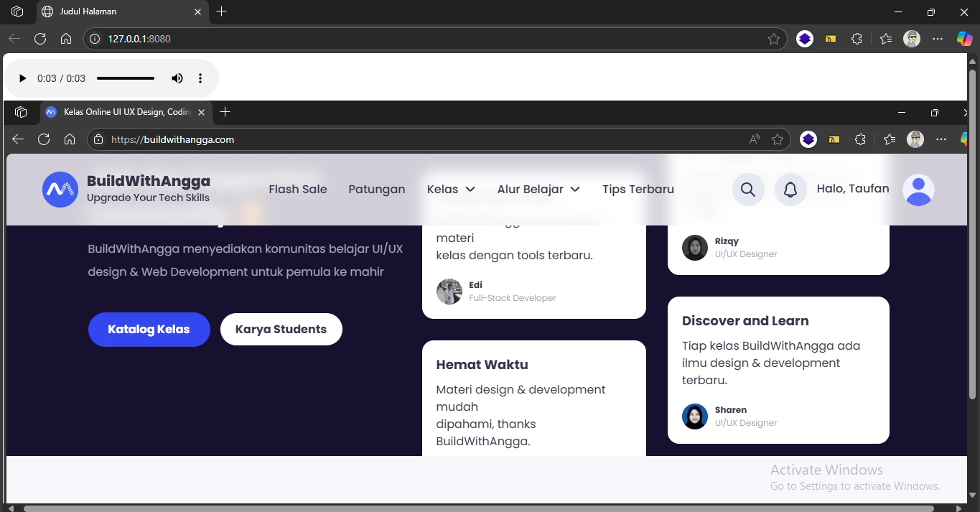Refresh the 127.0.0.1 page
Image resolution: width=980 pixels, height=512 pixels.
[40, 39]
